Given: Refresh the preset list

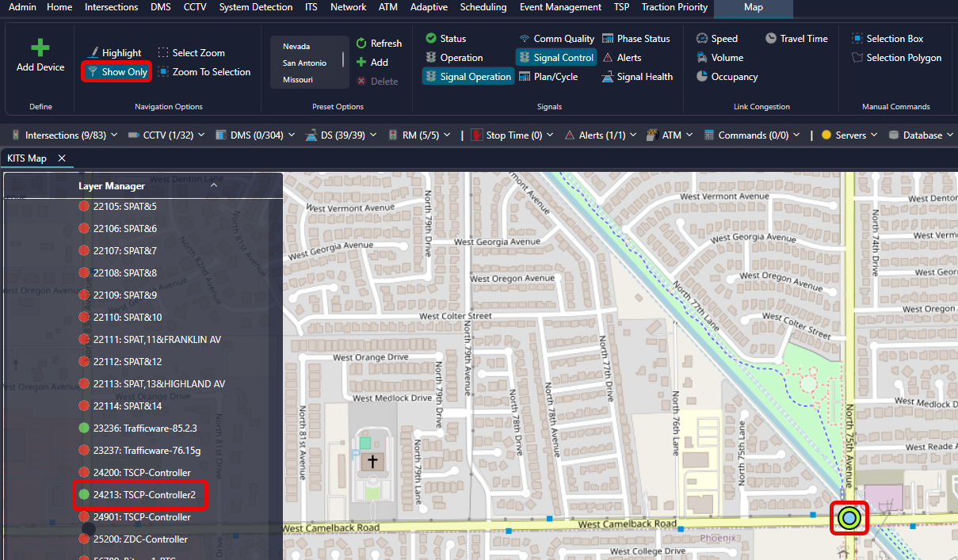Looking at the screenshot, I should tap(379, 44).
